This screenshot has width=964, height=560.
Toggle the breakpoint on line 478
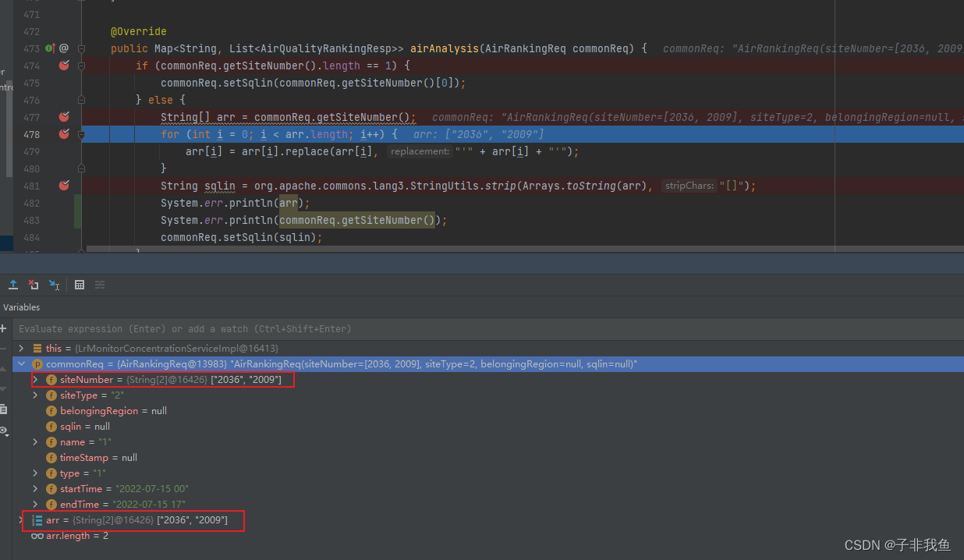click(x=64, y=134)
